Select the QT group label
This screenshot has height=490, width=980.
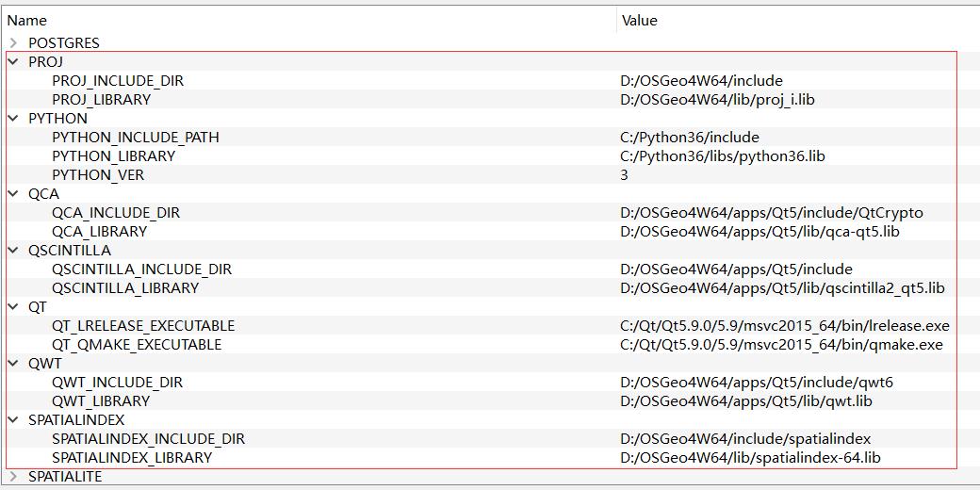point(38,306)
